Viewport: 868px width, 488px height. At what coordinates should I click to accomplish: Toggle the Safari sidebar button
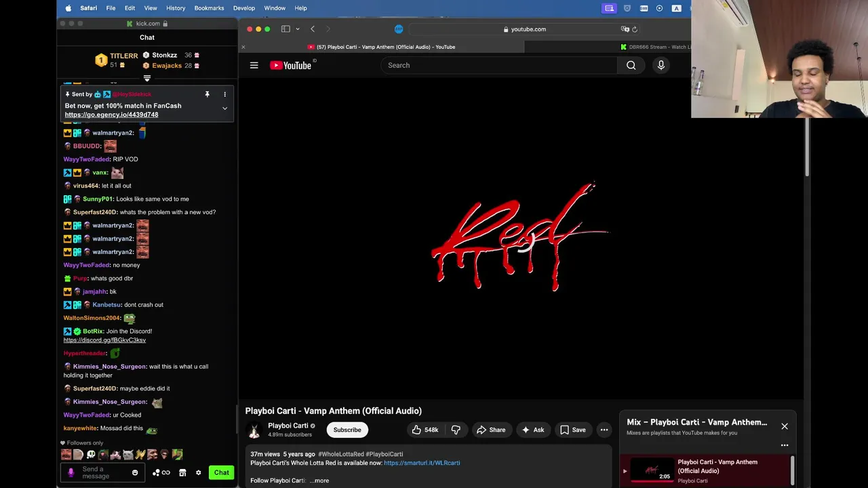coord(285,29)
